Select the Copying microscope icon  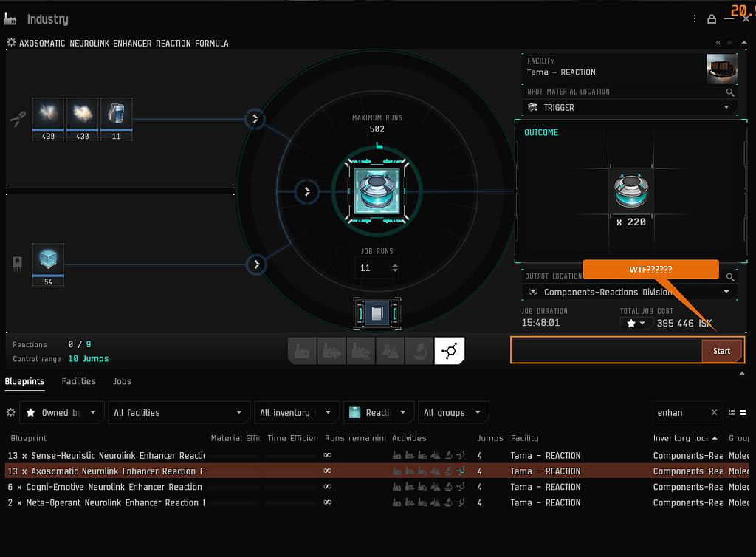click(419, 351)
